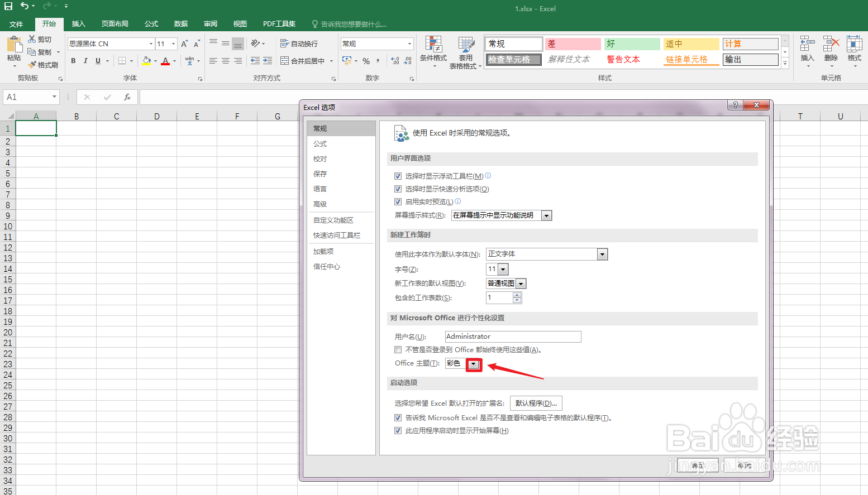The height and width of the screenshot is (495, 868).
Task: Apply the 差 red cell style
Action: [573, 44]
